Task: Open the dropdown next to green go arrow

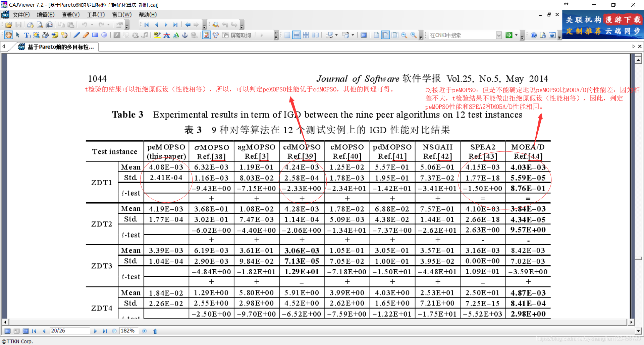Action: [x=516, y=35]
